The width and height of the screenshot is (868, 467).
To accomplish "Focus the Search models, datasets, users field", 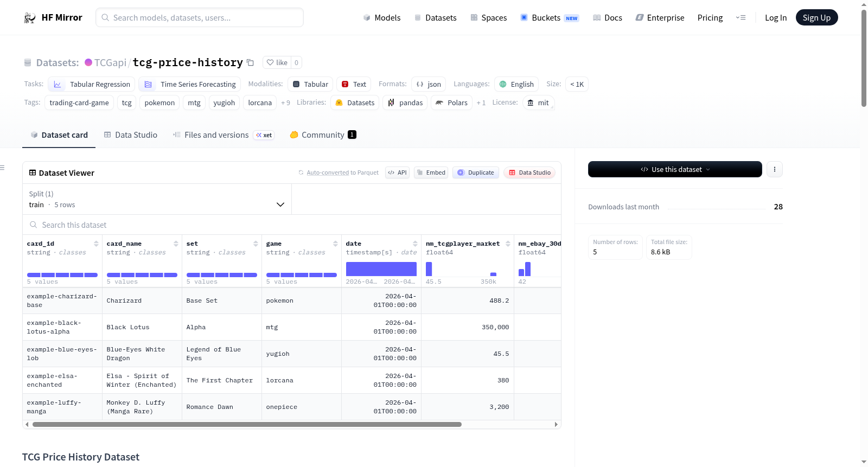I will point(200,17).
